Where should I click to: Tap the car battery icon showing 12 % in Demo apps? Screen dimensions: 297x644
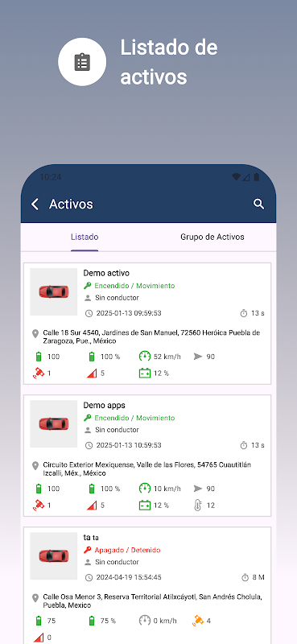tap(145, 506)
